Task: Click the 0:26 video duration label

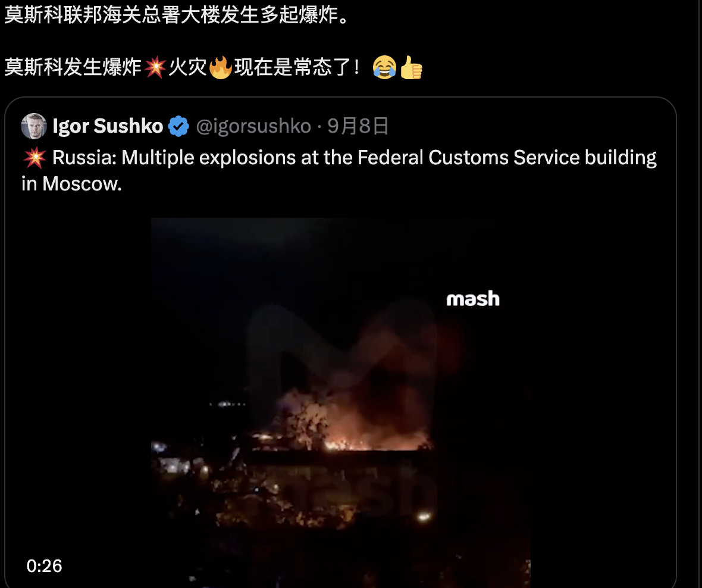Action: click(45, 566)
